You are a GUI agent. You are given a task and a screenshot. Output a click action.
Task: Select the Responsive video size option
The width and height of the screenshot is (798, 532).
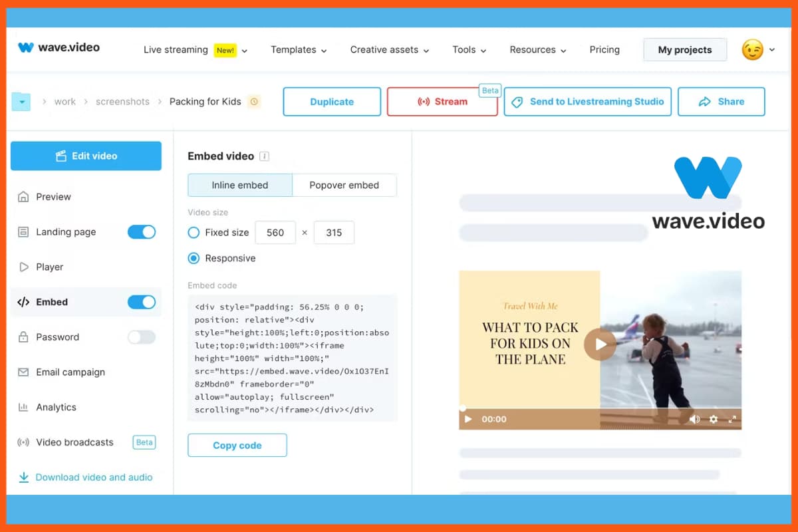coord(193,259)
